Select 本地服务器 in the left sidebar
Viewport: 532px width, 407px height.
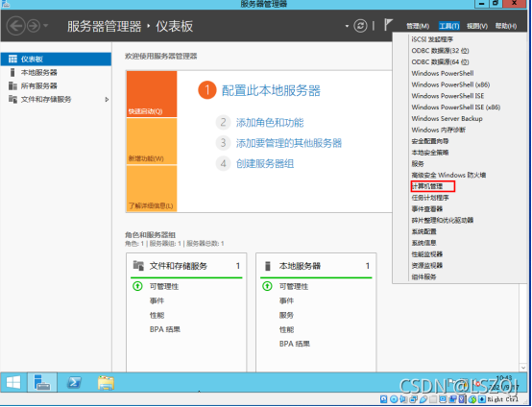tap(56, 72)
